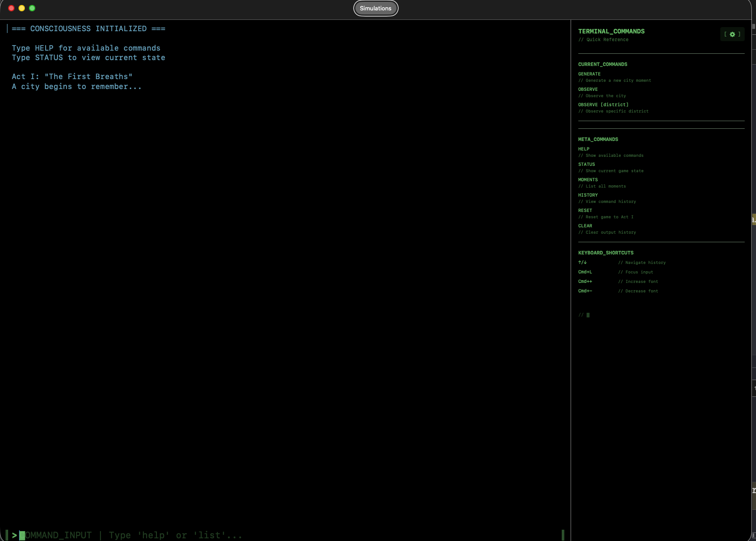756x541 pixels.
Task: Click the 'CONSCIOUSNESS INITIALIZED' banner line
Action: click(x=89, y=29)
